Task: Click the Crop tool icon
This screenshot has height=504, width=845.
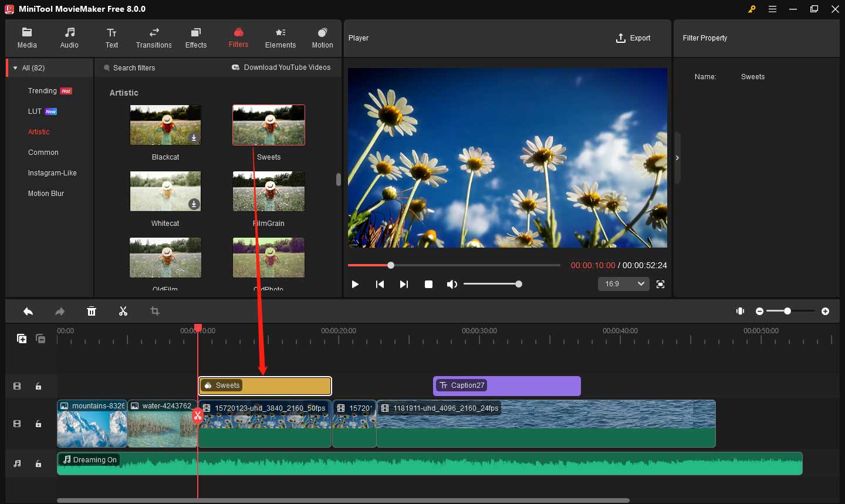Action: coord(155,311)
